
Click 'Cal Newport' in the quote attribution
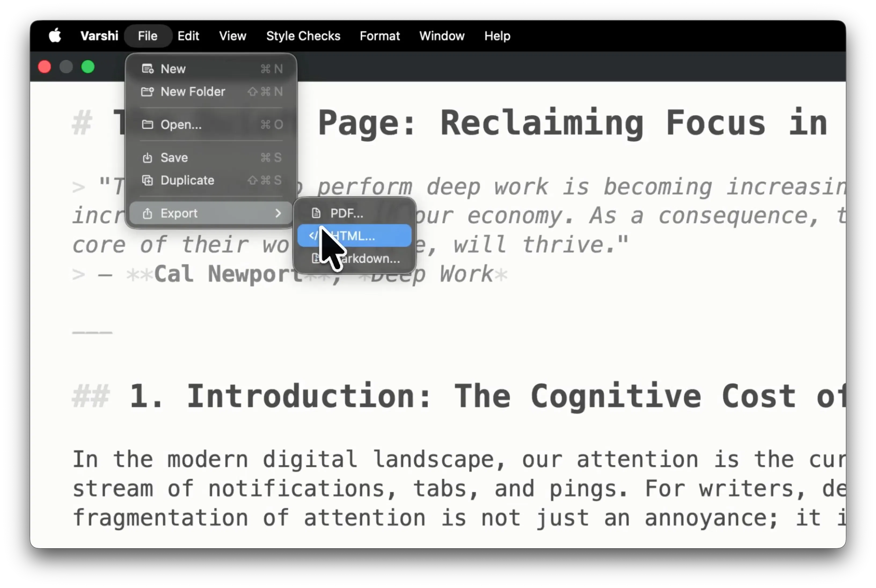[x=228, y=274]
